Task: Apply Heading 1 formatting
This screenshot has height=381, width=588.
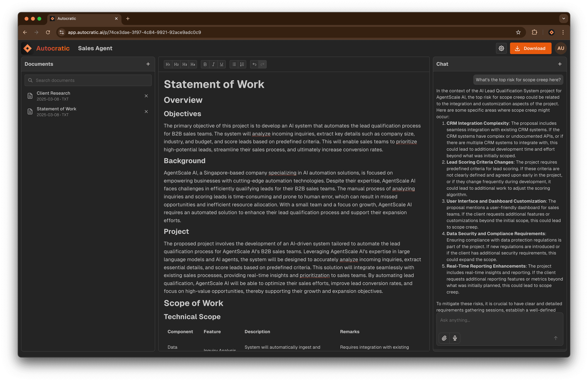Action: [168, 64]
